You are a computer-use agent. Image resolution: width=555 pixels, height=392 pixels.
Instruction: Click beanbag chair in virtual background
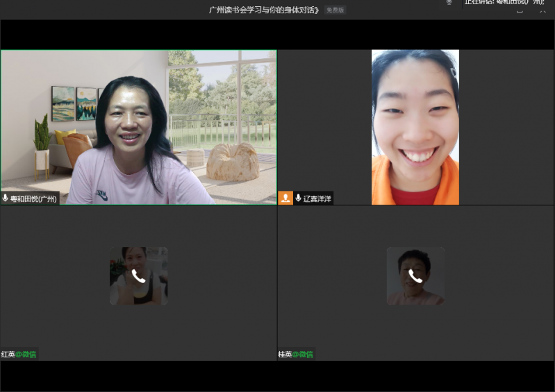point(233,164)
